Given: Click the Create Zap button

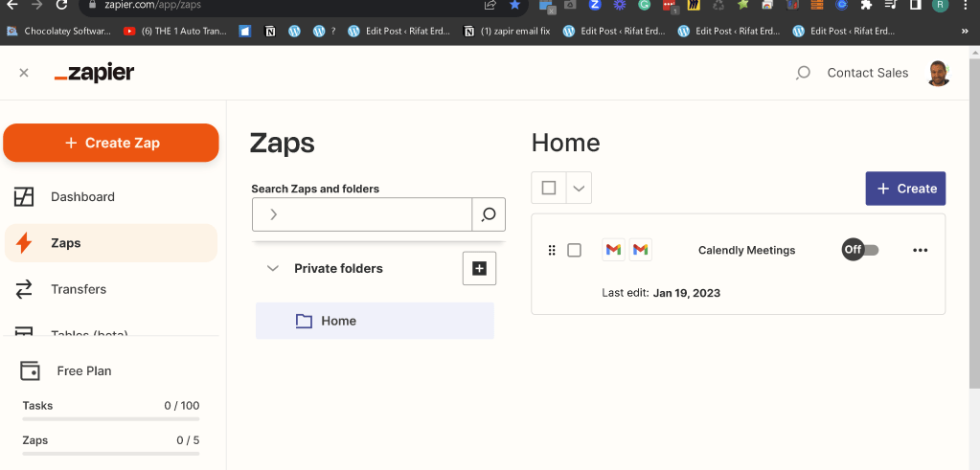Looking at the screenshot, I should (111, 143).
